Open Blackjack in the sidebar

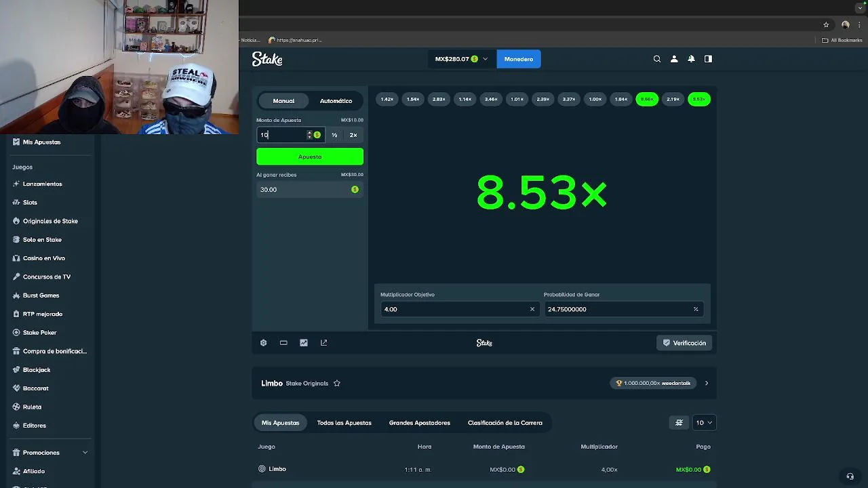37,370
